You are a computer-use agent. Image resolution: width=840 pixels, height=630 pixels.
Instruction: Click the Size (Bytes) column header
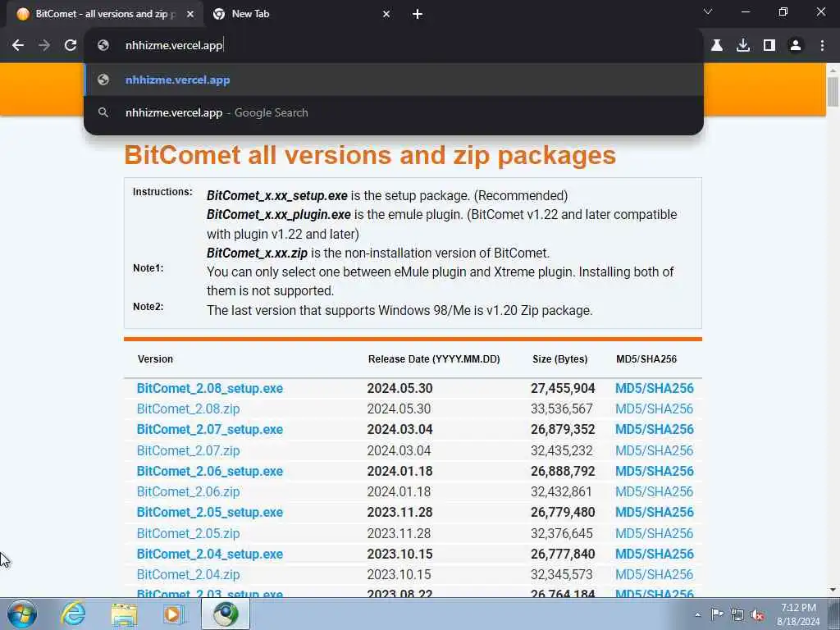[559, 359]
